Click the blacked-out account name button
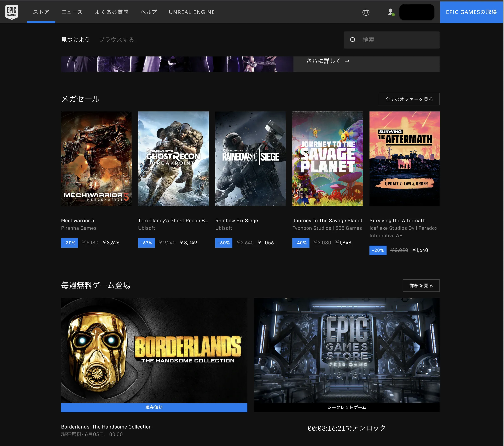This screenshot has width=504, height=446. pos(417,12)
